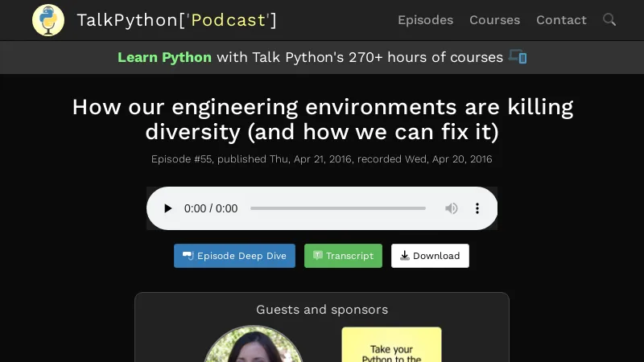Follow the green Learn Python link
Screen dimensions: 644x362
coord(164,57)
